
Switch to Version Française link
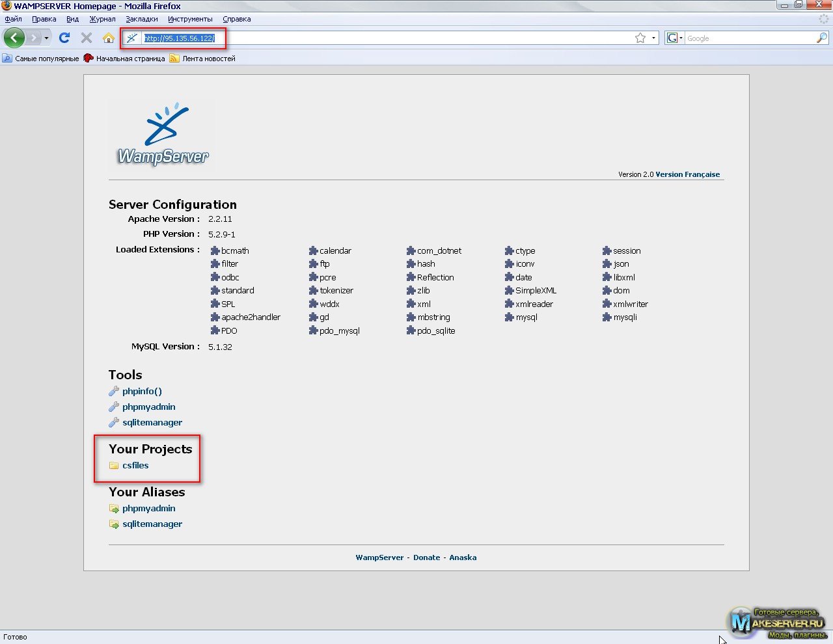pyautogui.click(x=687, y=174)
